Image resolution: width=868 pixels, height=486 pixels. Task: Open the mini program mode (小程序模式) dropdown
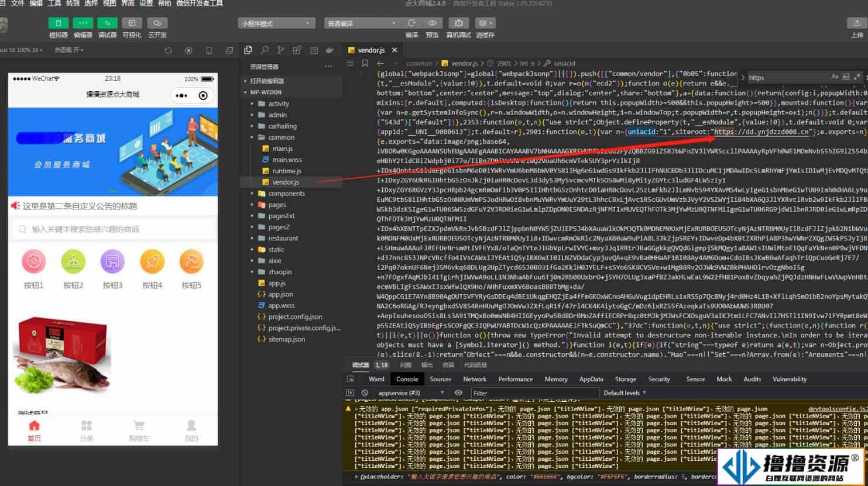click(276, 23)
